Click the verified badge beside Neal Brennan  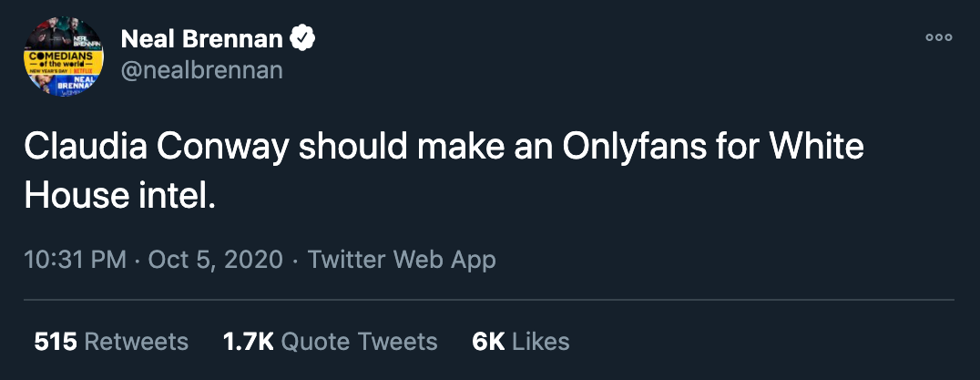coord(301,39)
